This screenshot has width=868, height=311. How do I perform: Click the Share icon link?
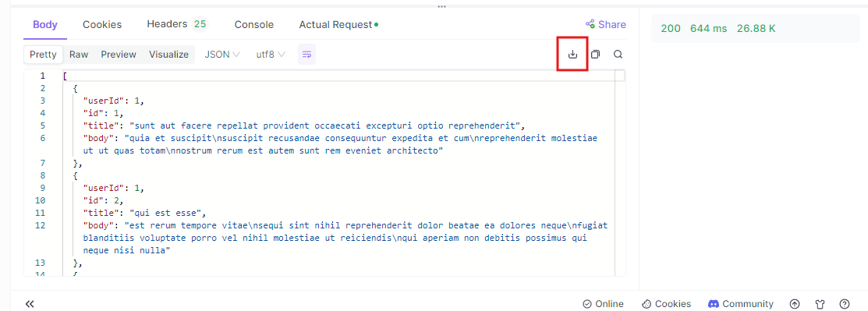click(606, 24)
